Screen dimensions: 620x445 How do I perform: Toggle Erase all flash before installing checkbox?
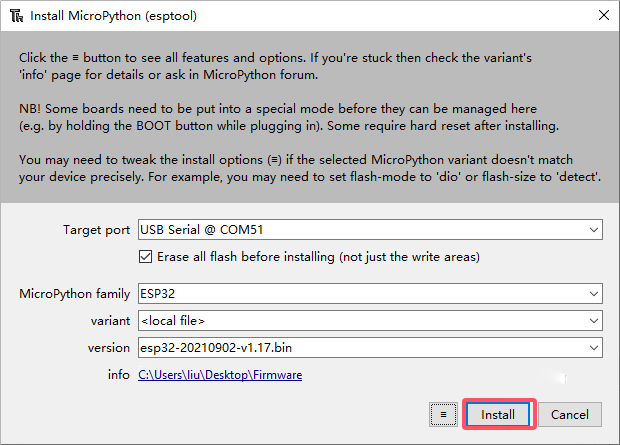[145, 257]
